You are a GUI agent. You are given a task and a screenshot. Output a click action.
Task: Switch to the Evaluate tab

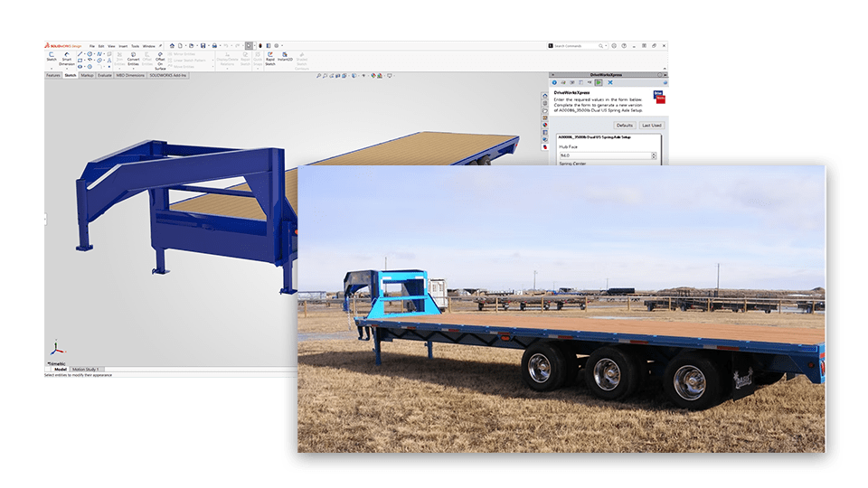pyautogui.click(x=105, y=76)
